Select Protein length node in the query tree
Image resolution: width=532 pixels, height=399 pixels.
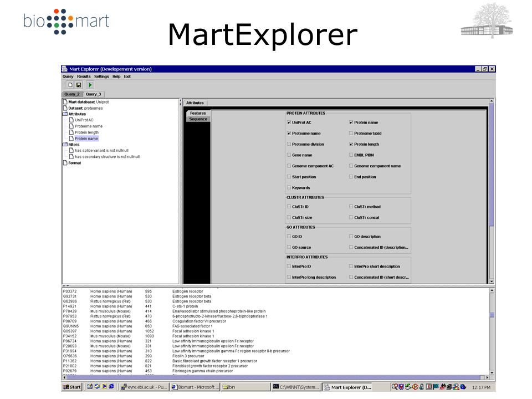(x=86, y=132)
